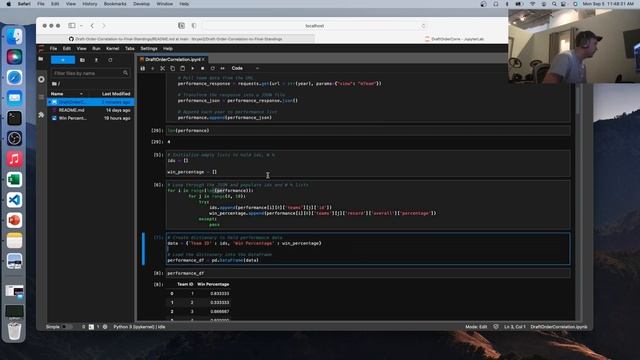This screenshot has width=640, height=360.
Task: Open the JupyterLab Help menu
Action: [x=168, y=49]
